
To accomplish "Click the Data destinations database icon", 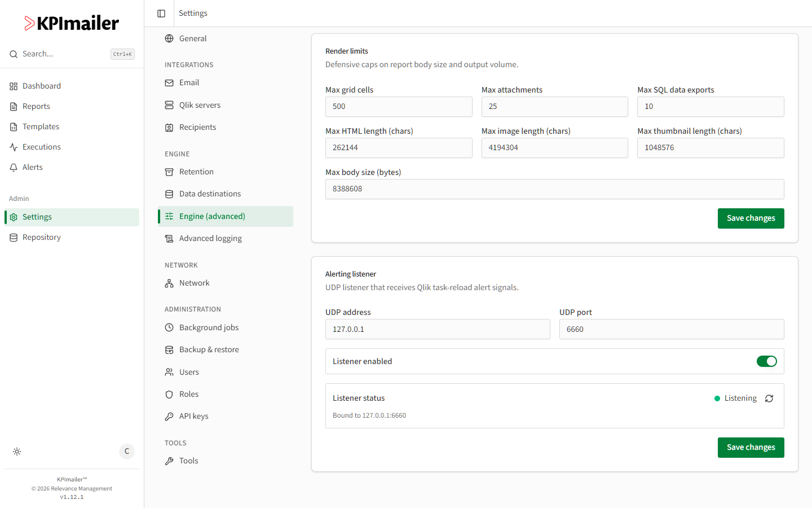I will tap(169, 194).
